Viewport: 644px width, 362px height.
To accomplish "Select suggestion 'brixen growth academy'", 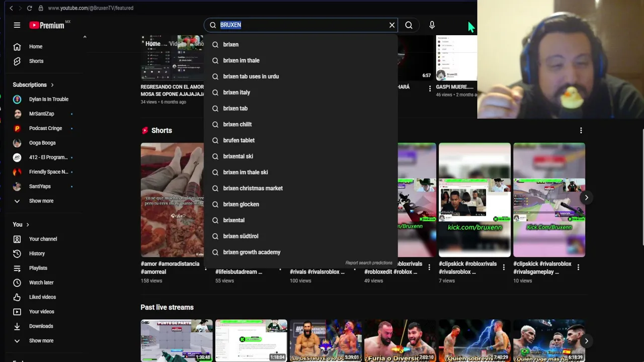I will click(301, 252).
